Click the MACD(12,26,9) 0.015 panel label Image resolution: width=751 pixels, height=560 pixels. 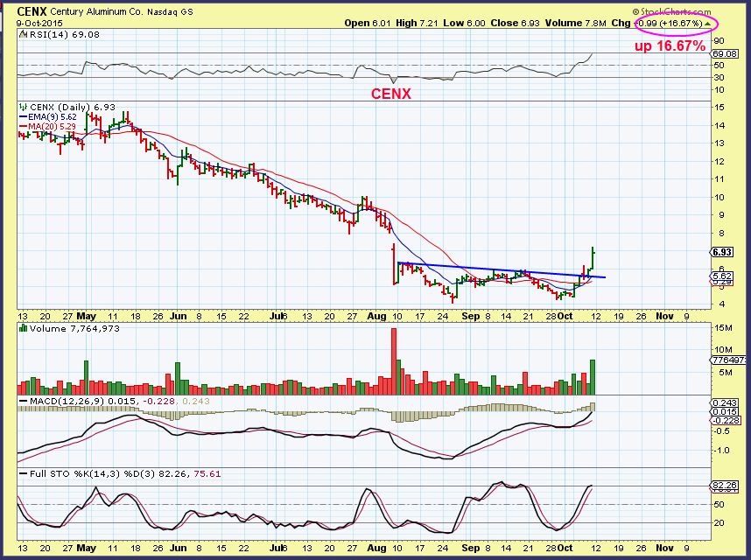(x=82, y=401)
